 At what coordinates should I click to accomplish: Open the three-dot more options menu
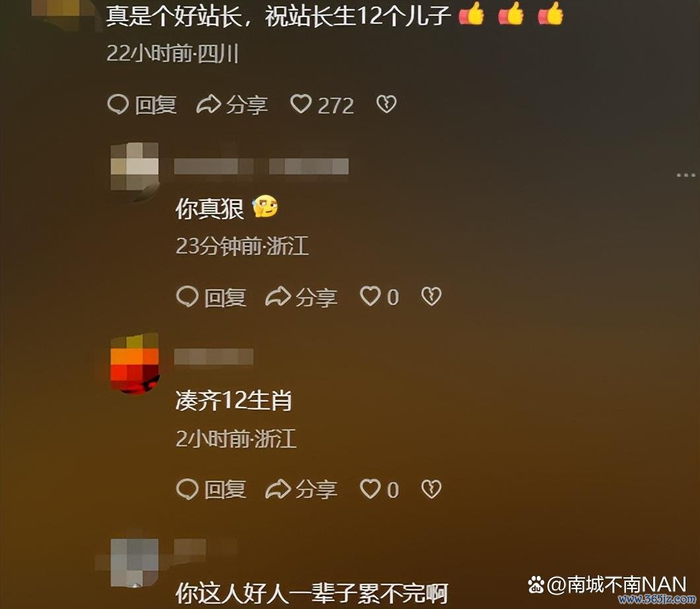[x=686, y=175]
